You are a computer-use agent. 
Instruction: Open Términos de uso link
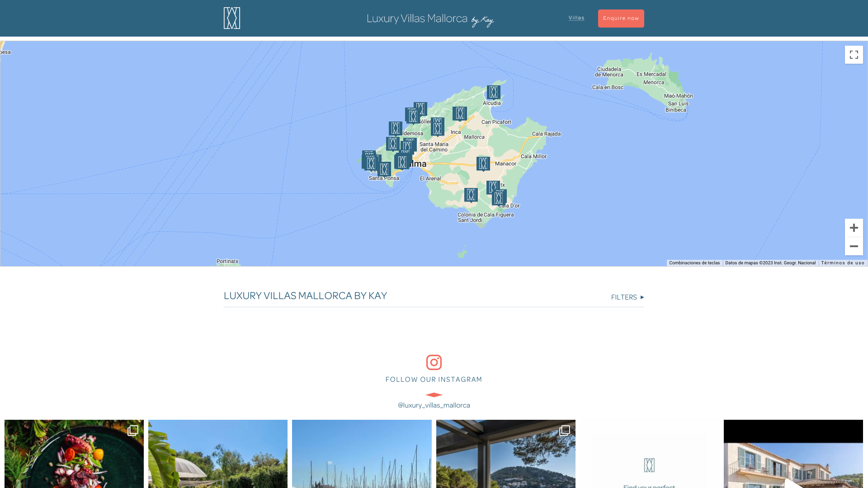(842, 263)
